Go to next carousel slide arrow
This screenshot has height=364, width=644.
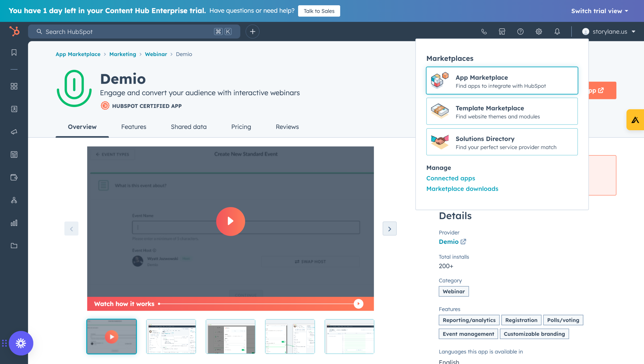tap(389, 229)
